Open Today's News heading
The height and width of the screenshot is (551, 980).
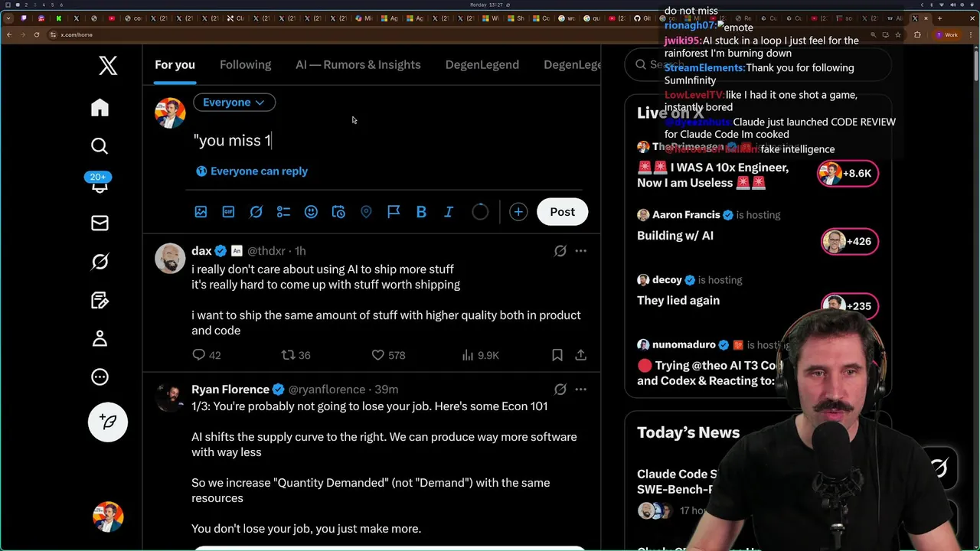[688, 432]
